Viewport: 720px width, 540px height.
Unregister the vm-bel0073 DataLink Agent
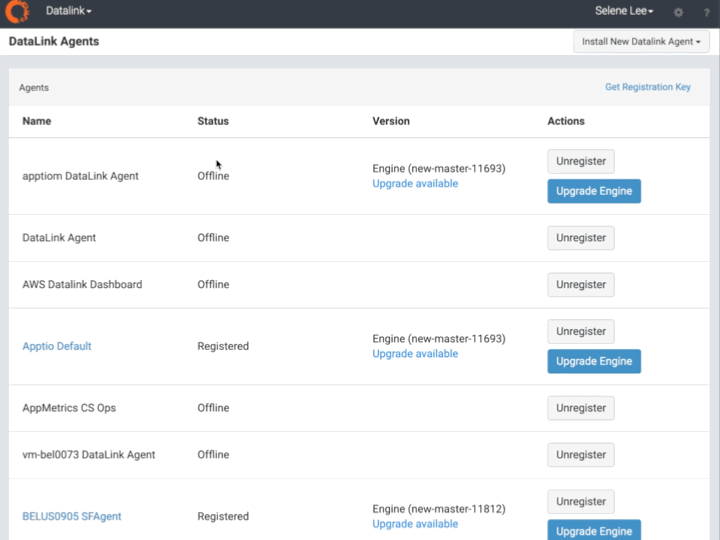(x=581, y=455)
